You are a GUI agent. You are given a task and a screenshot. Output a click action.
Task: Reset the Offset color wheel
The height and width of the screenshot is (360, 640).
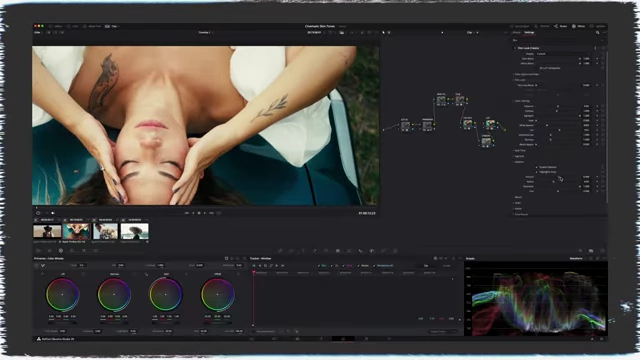point(238,274)
